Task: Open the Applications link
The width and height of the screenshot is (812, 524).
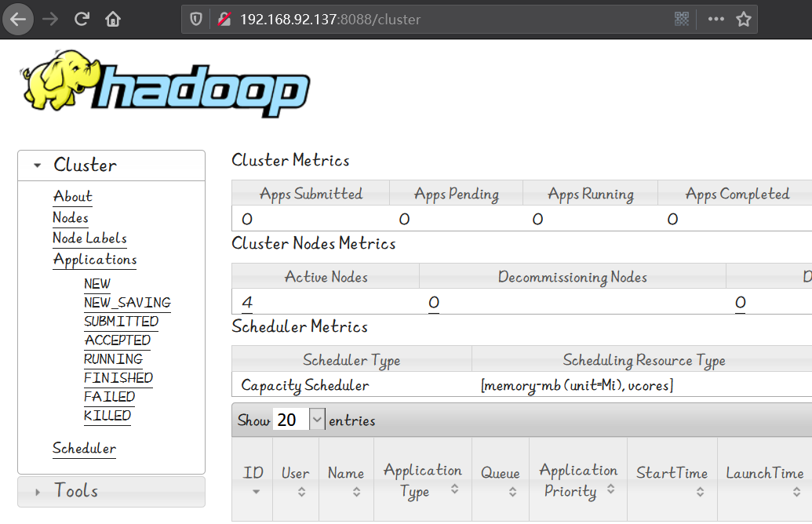Action: coord(95,260)
